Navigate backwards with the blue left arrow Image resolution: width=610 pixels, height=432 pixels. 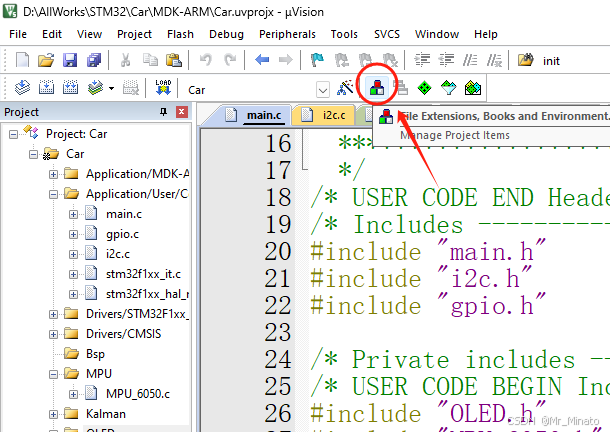click(262, 60)
